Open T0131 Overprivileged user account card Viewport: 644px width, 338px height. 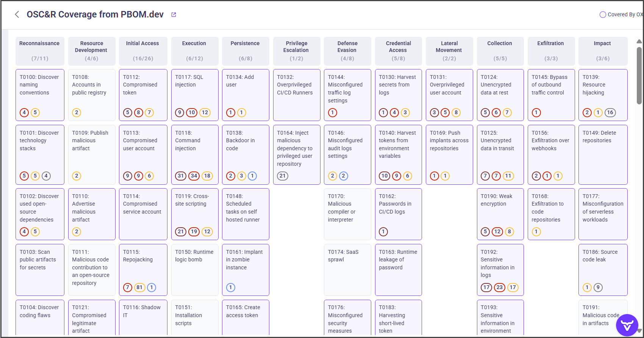pos(449,89)
